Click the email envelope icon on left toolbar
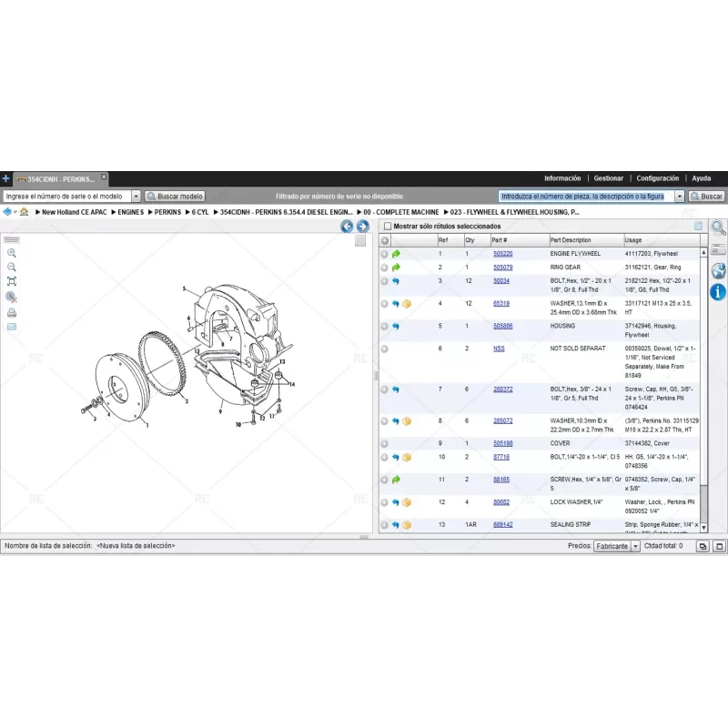The width and height of the screenshot is (728, 728). tap(11, 326)
